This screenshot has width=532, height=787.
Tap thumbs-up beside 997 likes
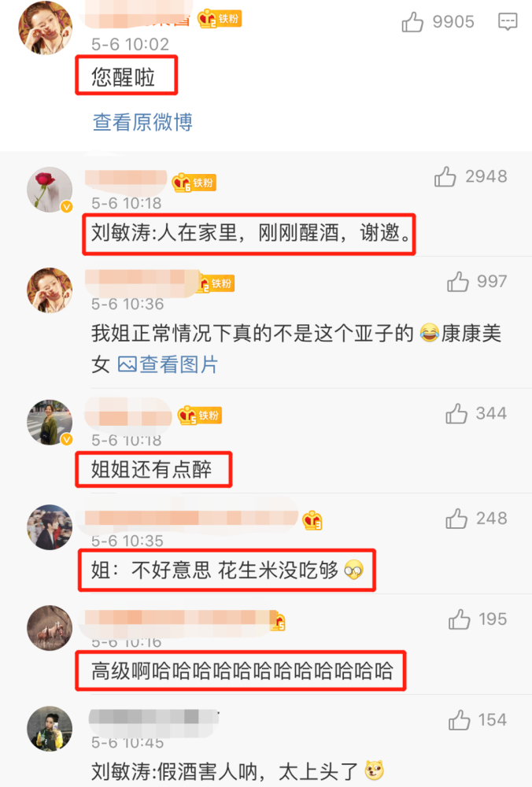[458, 282]
